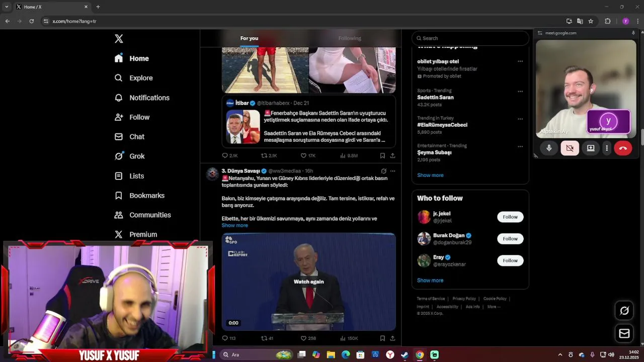Open Grok from the sidebar

point(130,156)
